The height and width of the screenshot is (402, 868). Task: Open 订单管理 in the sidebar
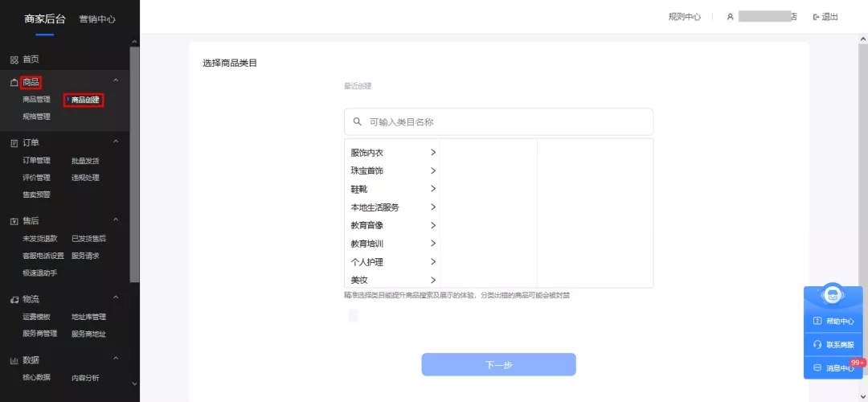(x=36, y=161)
